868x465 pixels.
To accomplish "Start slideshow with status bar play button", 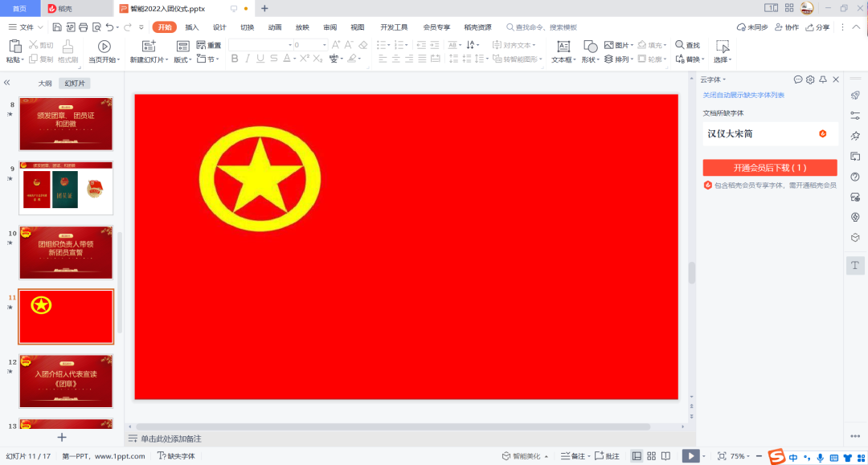I will (690, 456).
